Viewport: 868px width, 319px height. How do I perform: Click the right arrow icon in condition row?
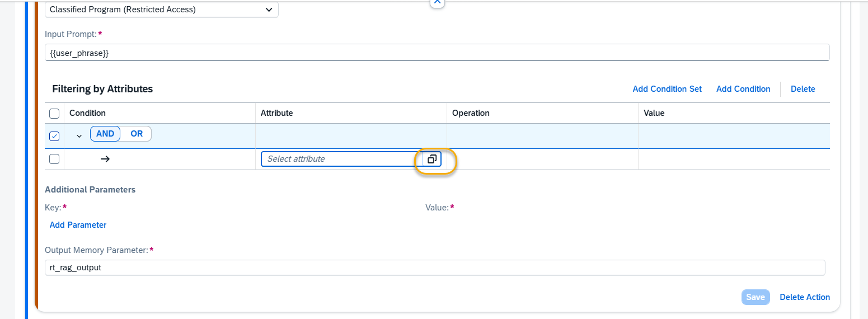(x=105, y=159)
